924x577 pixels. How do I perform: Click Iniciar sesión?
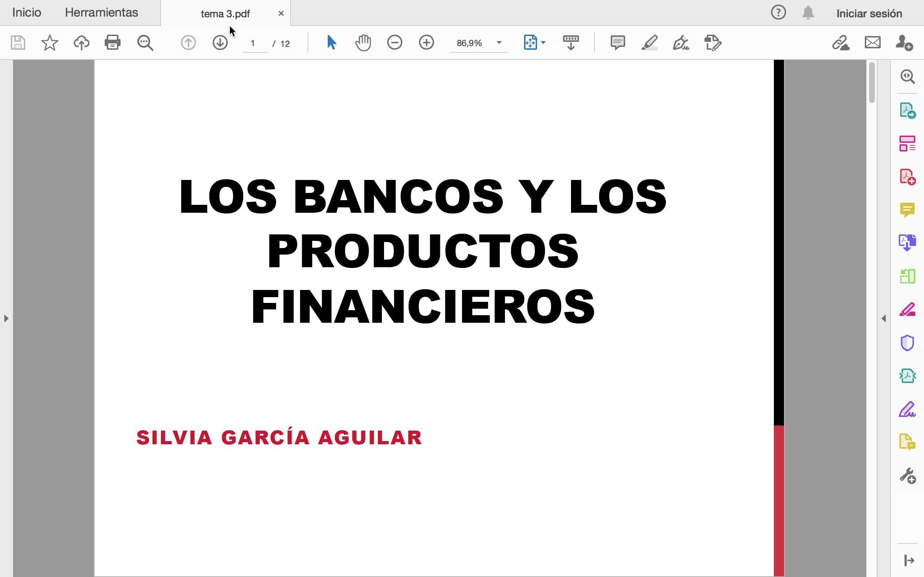coord(869,14)
